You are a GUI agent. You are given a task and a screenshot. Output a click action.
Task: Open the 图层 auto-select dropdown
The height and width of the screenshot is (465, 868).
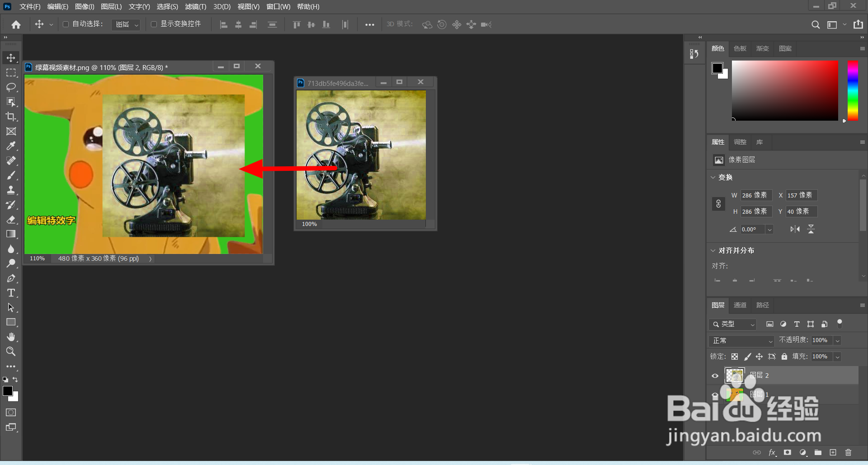click(x=126, y=24)
